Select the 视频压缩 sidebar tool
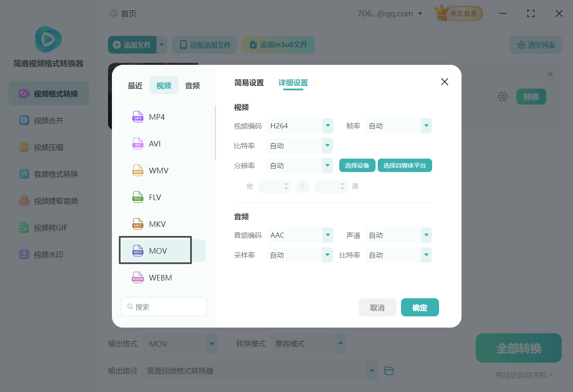The image size is (573, 392). coord(48,147)
